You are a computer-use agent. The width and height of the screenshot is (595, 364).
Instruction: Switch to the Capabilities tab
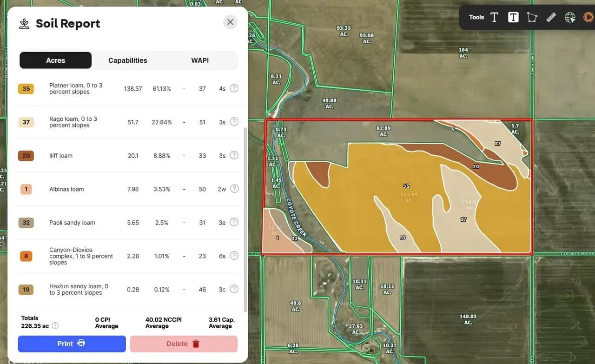(x=127, y=60)
